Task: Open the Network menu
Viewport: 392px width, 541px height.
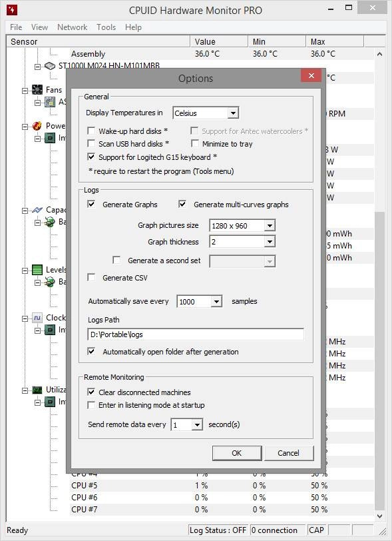Action: (x=72, y=27)
